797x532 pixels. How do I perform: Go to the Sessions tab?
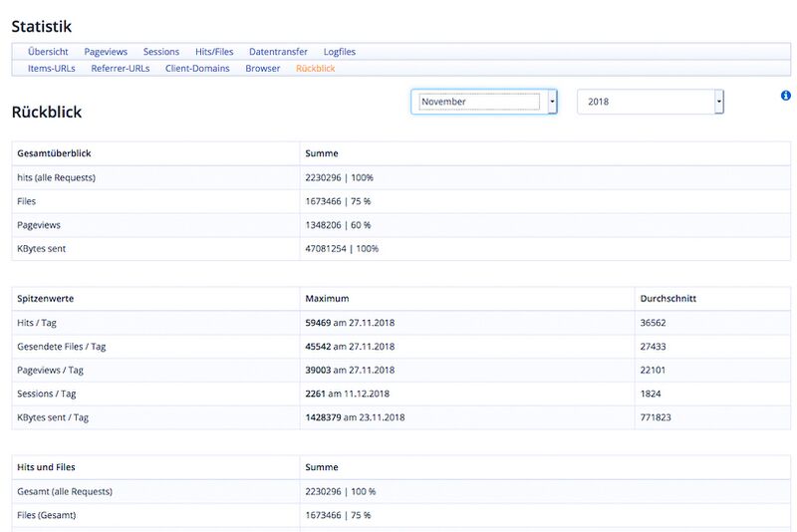click(x=161, y=52)
